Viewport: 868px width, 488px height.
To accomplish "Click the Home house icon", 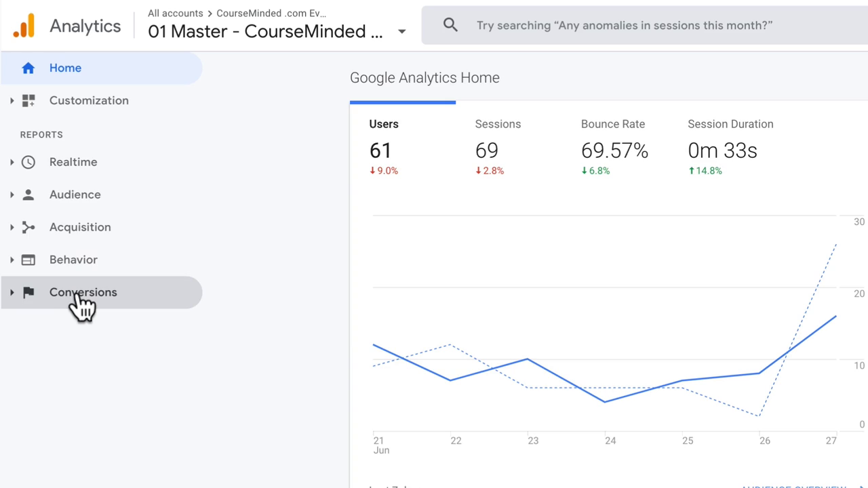I will [x=28, y=68].
